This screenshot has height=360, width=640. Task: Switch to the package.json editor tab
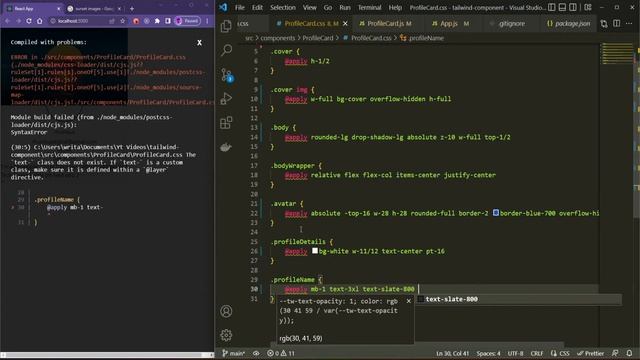click(569, 24)
